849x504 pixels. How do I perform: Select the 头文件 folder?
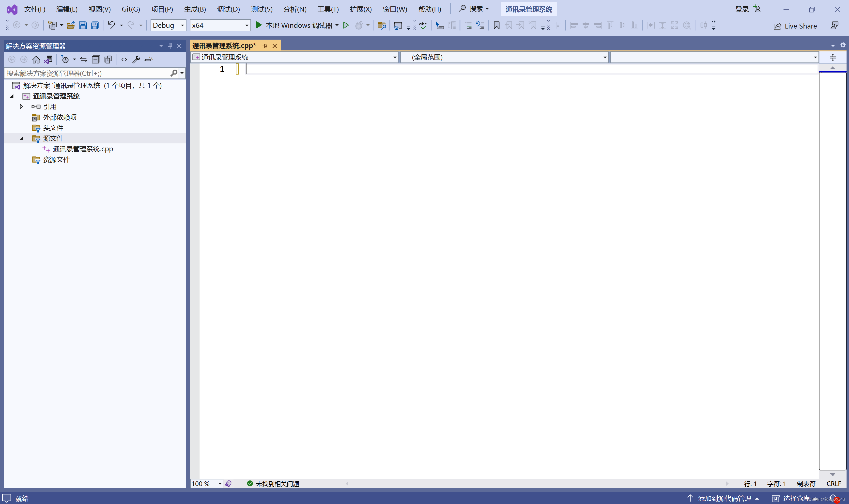coord(53,128)
